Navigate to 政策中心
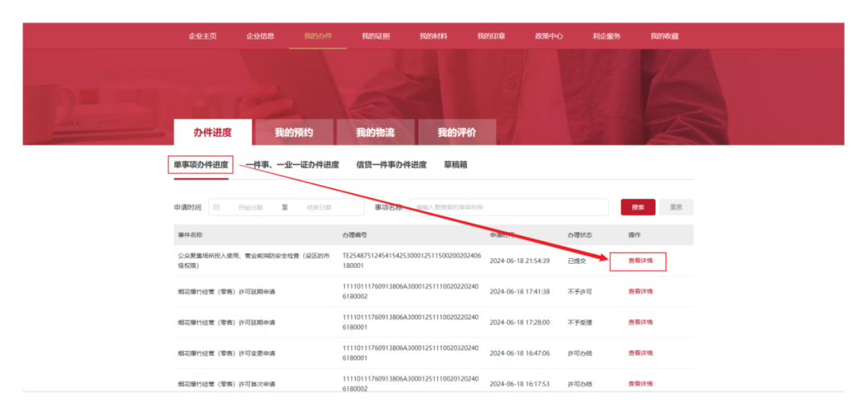868x416 pixels. pos(549,36)
